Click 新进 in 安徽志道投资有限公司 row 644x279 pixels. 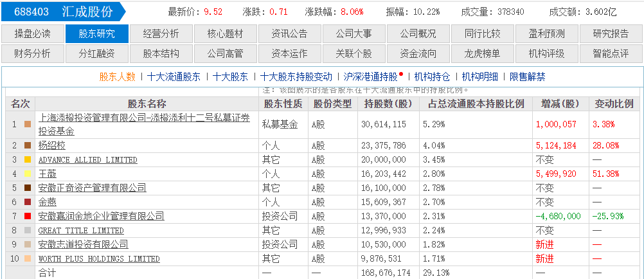(x=544, y=245)
